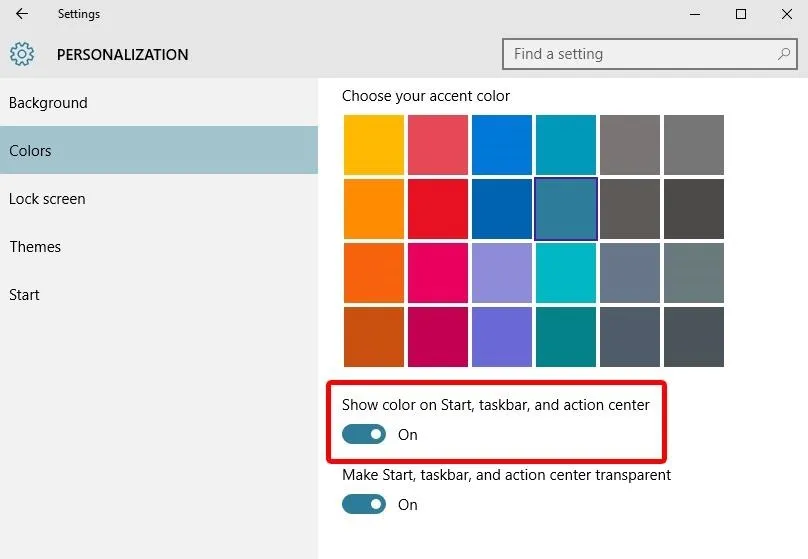The height and width of the screenshot is (559, 808).
Task: Pick the bright orange swatch in third row
Action: pyautogui.click(x=374, y=273)
